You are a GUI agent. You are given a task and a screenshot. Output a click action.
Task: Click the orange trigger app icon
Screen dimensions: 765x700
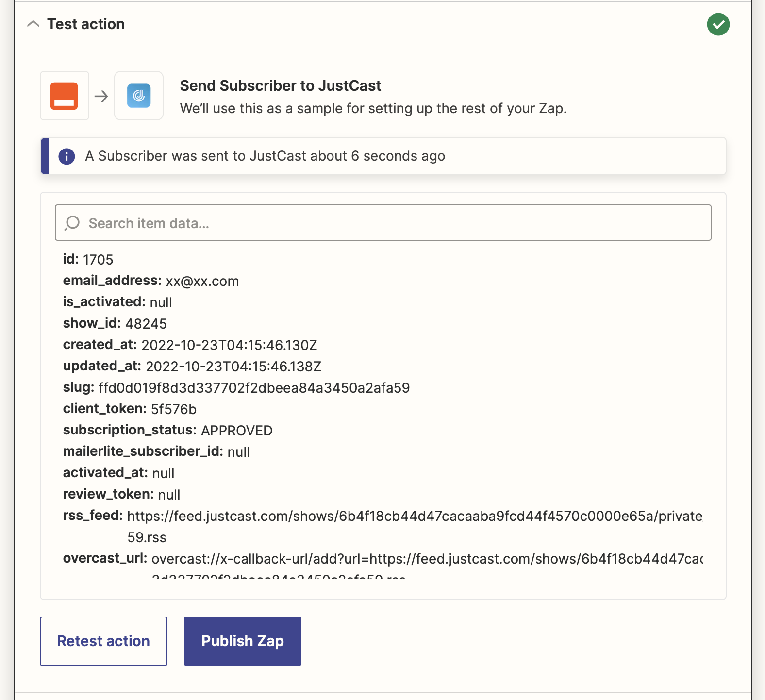coord(64,96)
